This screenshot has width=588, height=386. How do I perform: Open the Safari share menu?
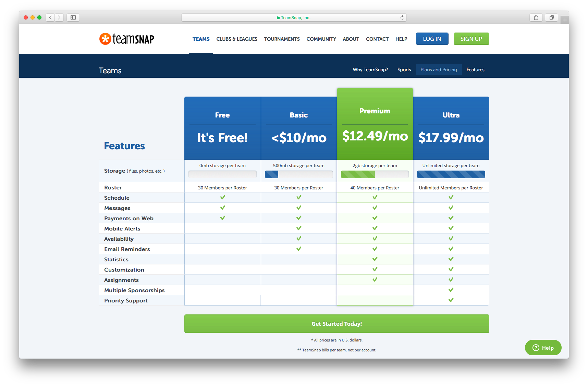coord(536,17)
